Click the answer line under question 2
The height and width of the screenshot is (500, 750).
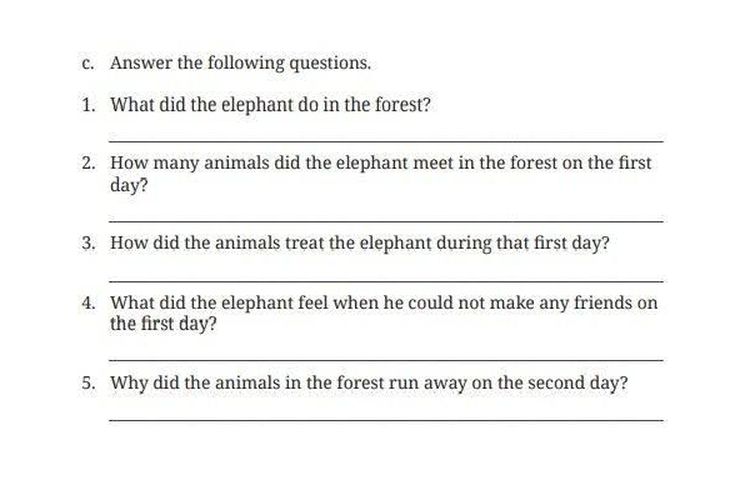(x=386, y=221)
